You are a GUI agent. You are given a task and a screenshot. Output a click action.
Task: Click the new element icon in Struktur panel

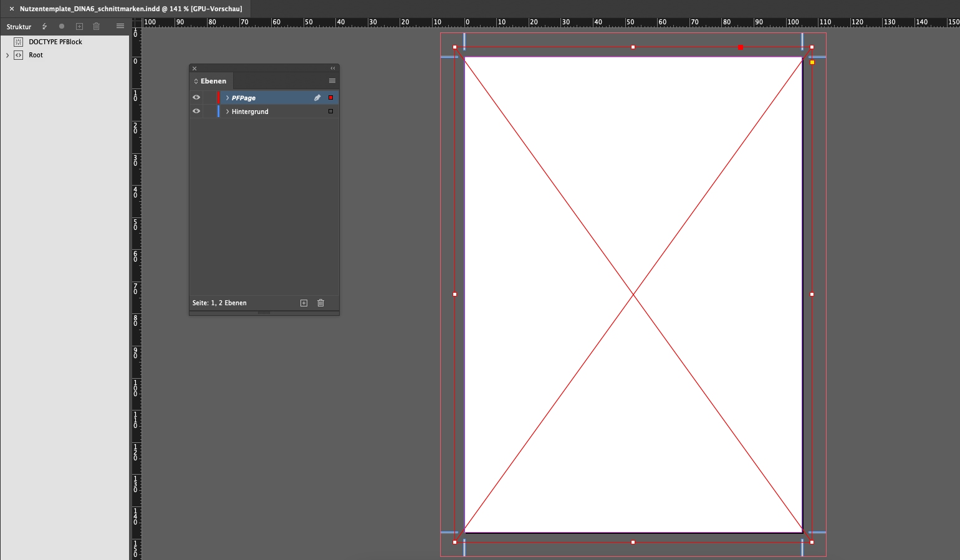click(79, 26)
